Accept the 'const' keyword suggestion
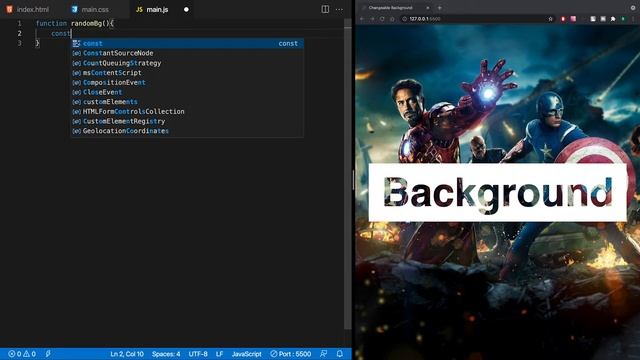The image size is (640, 360). coord(187,43)
